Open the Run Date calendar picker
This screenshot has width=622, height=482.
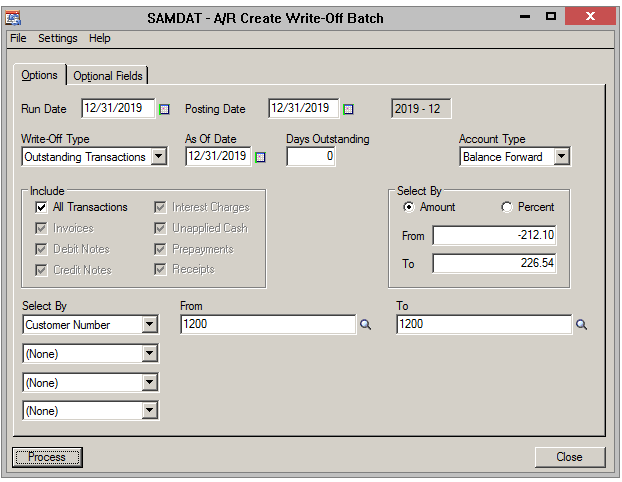(x=165, y=109)
